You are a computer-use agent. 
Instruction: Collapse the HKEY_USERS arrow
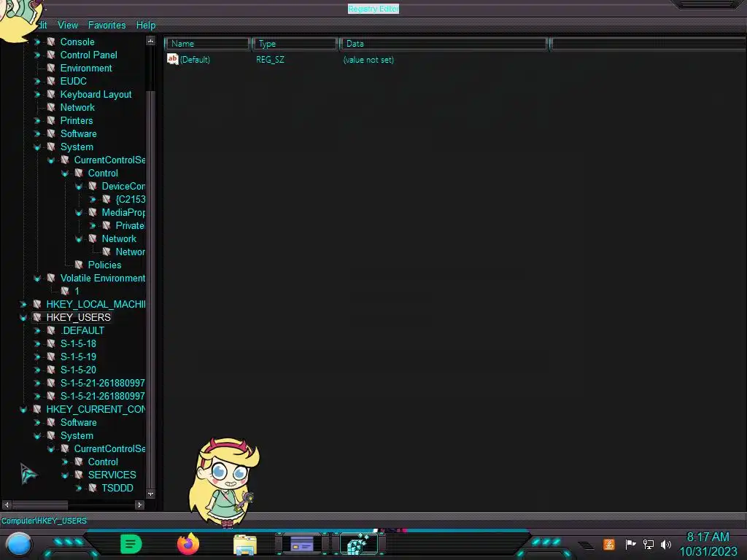tap(23, 317)
